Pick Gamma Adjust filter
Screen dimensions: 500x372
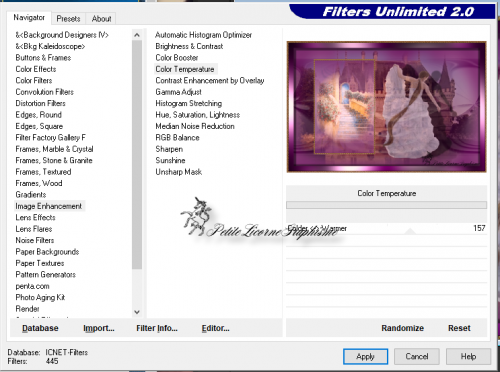click(x=178, y=92)
